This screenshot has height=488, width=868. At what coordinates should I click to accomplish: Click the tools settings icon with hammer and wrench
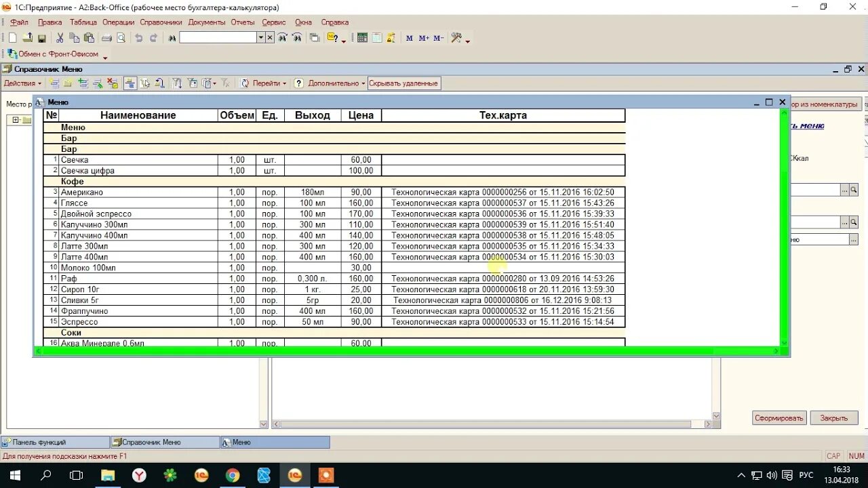coord(457,38)
